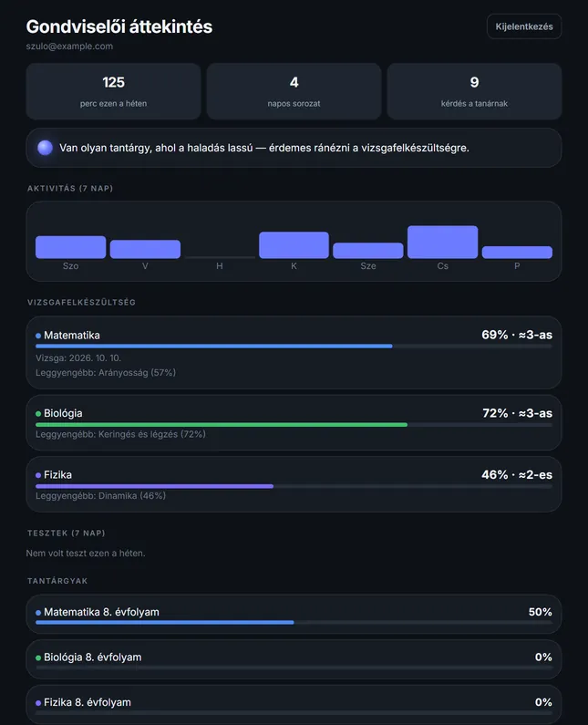Image resolution: width=588 pixels, height=725 pixels.
Task: Click the purple dot next to Fizika 8. évfolyam
Action: coord(38,703)
